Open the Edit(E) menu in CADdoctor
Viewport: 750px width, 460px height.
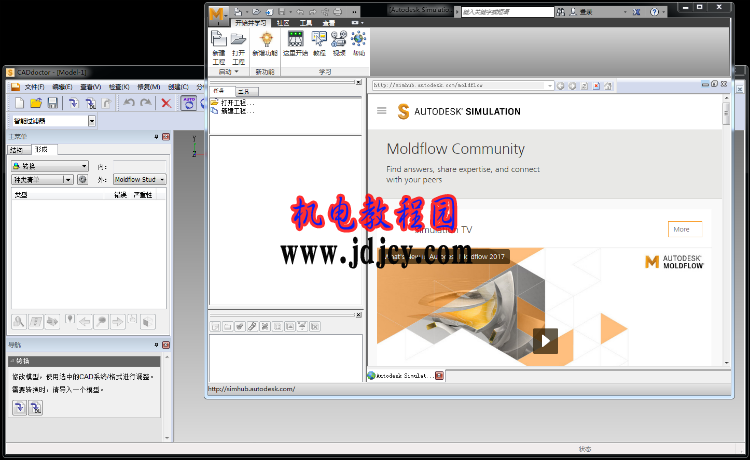(x=62, y=87)
